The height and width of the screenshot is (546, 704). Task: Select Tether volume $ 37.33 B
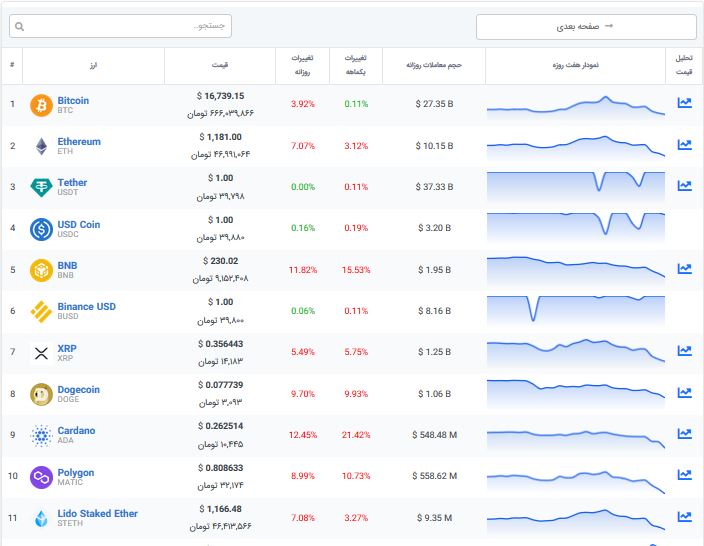coord(434,187)
